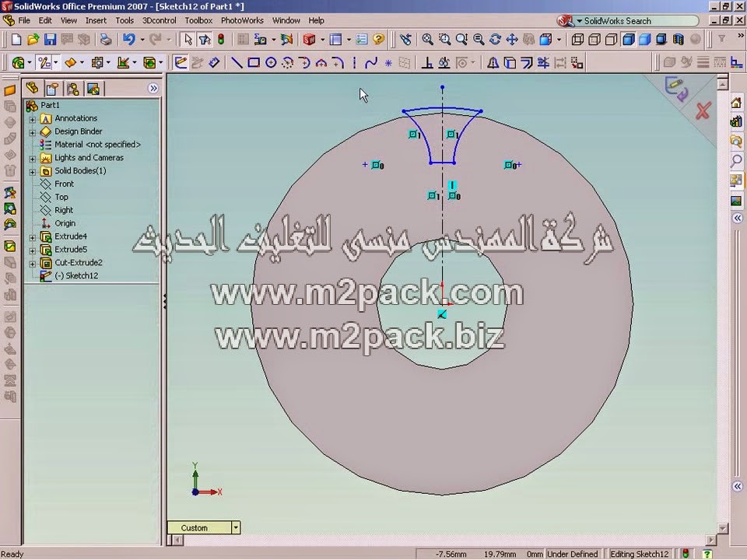Open the Insert menu
Viewport: 747px width, 560px height.
96,20
